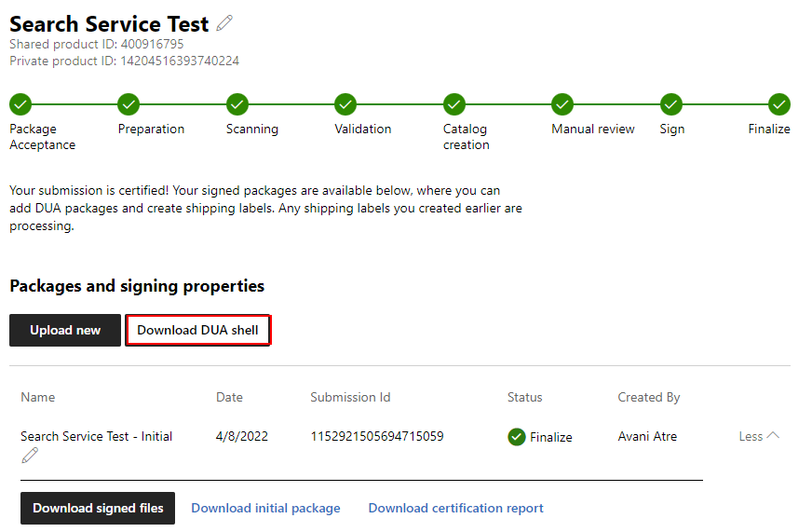Click the Finalize step checkmark in progress bar
The image size is (812, 532).
[779, 104]
